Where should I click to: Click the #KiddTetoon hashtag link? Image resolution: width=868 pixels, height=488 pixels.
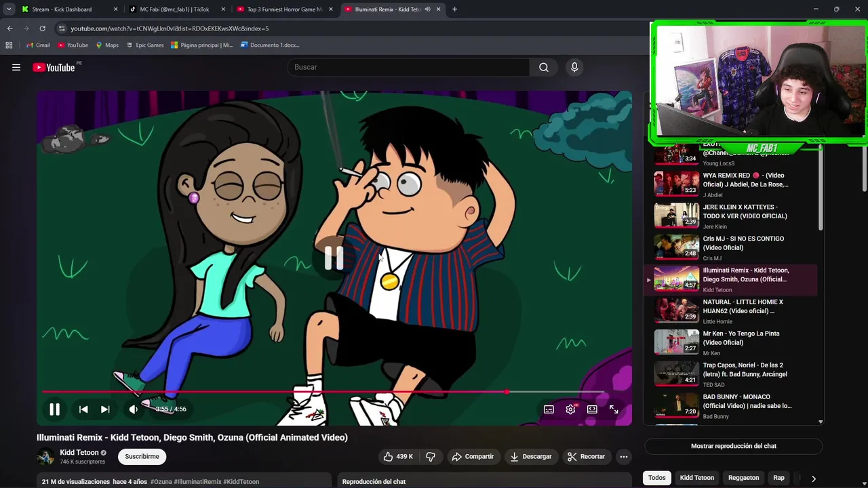(241, 482)
